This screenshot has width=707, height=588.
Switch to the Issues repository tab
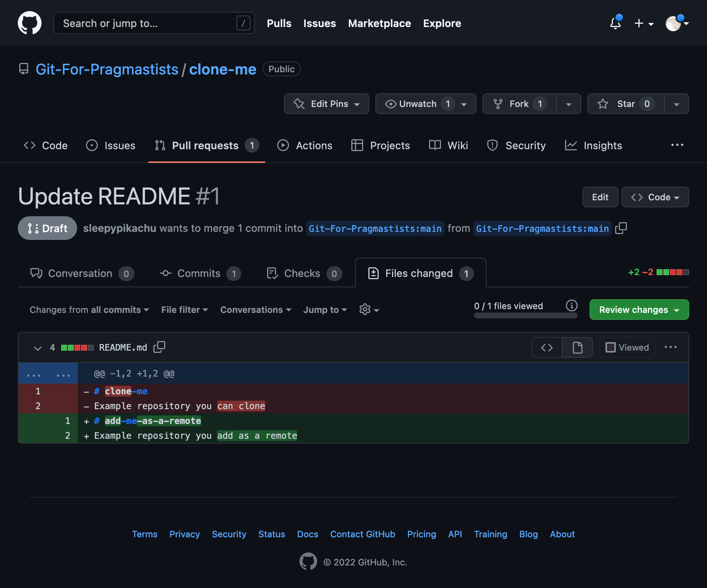[111, 146]
